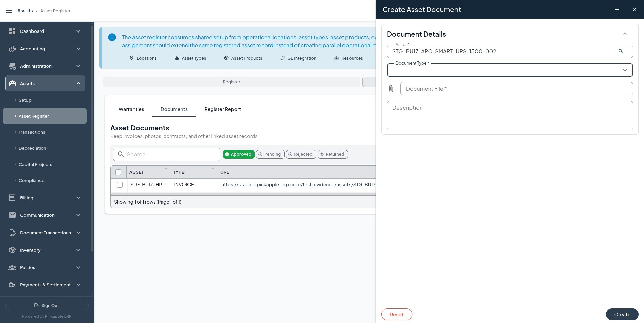Collapse the Document Details section

pos(625,34)
